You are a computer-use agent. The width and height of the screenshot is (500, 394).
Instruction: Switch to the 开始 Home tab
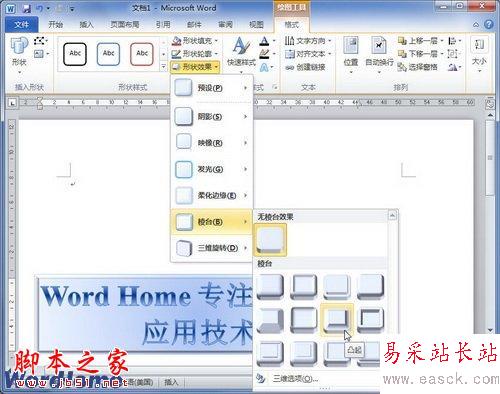(x=56, y=24)
